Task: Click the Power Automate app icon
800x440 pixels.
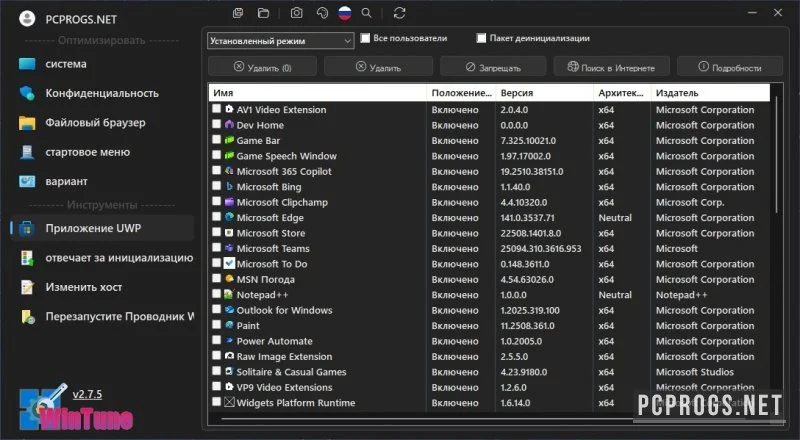Action: pos(229,340)
